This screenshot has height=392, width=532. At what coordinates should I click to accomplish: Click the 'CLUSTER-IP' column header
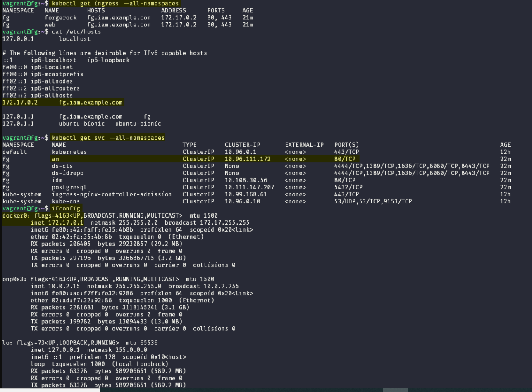tap(243, 145)
